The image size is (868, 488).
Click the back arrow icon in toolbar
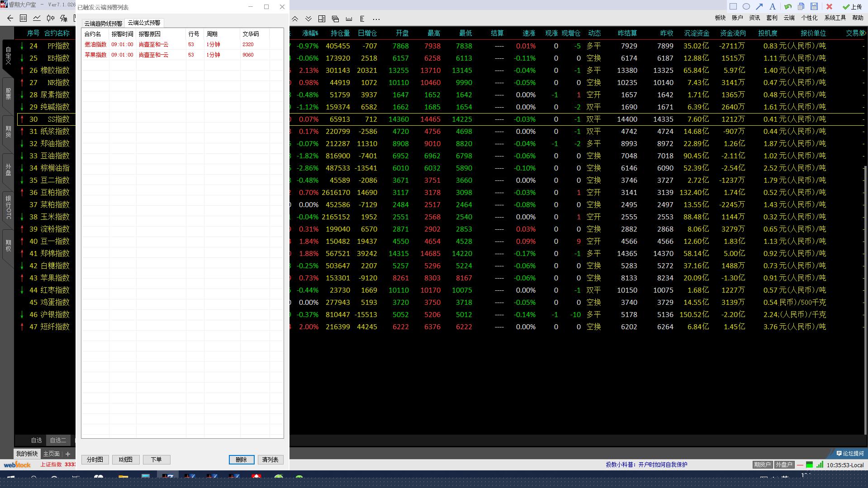coord(10,19)
